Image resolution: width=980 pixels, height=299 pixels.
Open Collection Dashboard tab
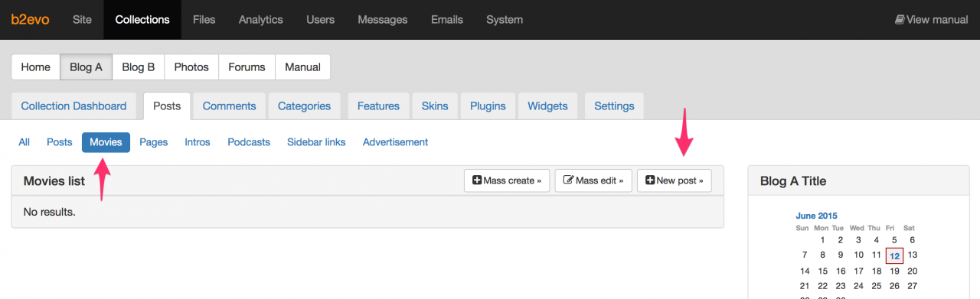point(73,106)
